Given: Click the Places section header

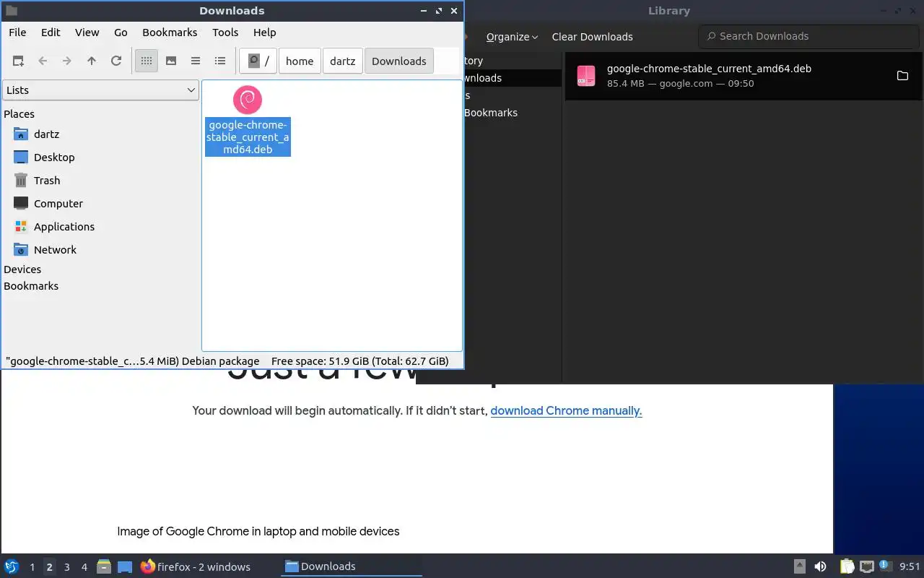Looking at the screenshot, I should pos(19,114).
